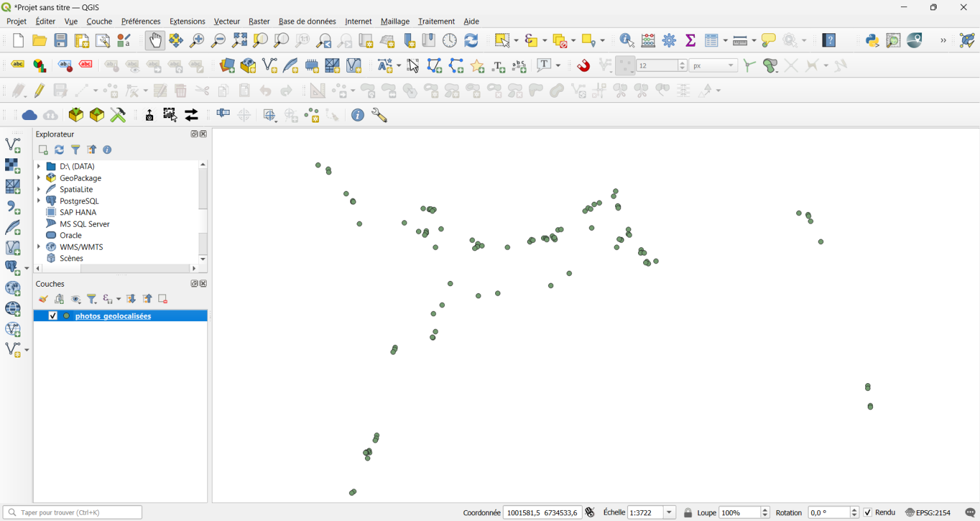Open the Traitement menu

[436, 21]
